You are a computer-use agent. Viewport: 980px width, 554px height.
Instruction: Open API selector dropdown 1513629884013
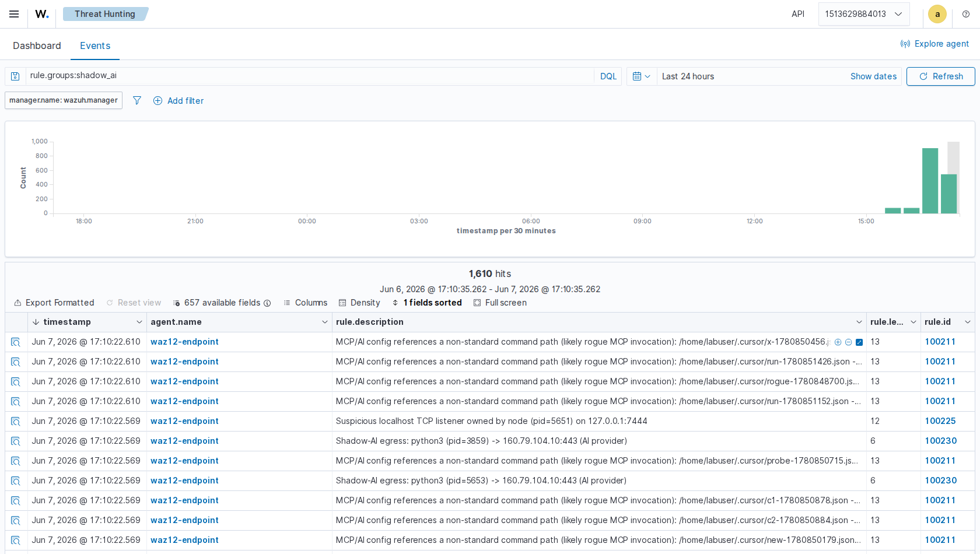(863, 14)
